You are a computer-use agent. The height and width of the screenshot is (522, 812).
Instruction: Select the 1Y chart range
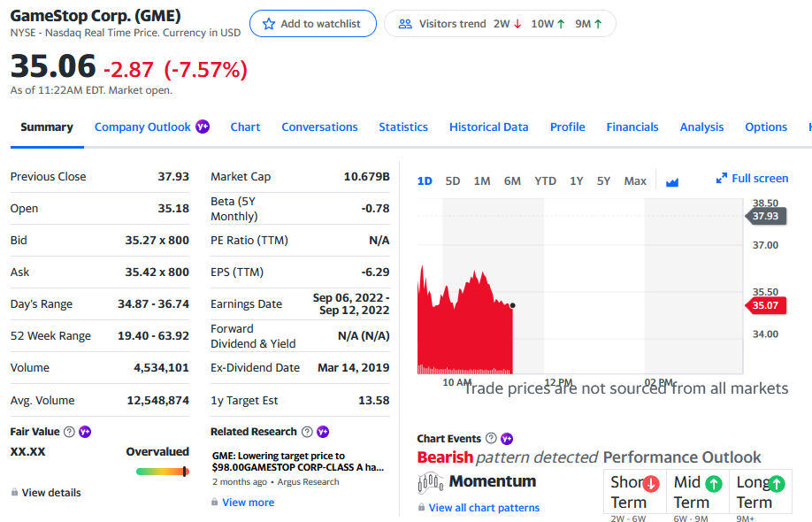coord(577,180)
